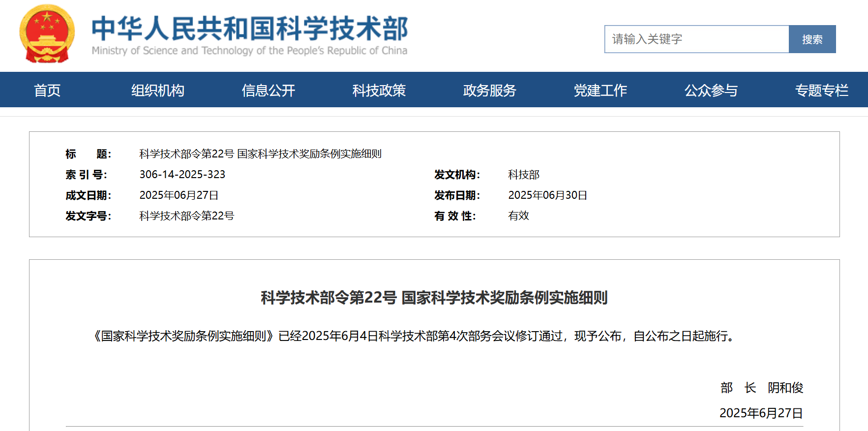
Task: Navigate to 政务服务 section
Action: [x=489, y=91]
